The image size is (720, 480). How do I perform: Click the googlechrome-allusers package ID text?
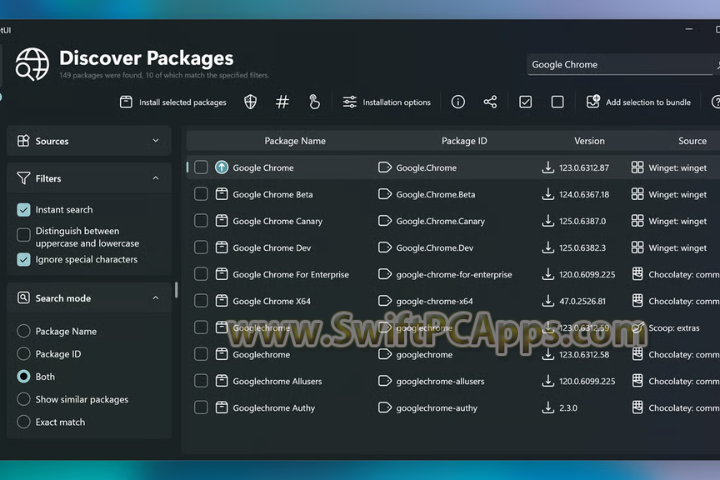pos(440,381)
